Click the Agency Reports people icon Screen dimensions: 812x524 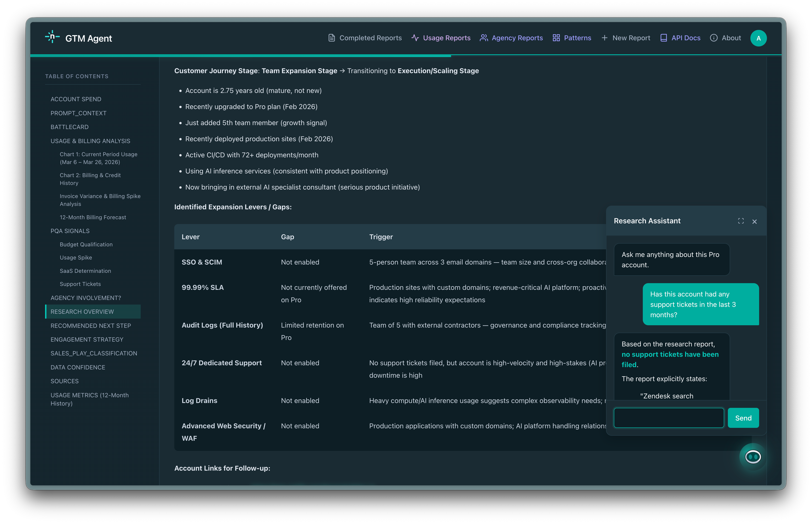click(x=483, y=38)
